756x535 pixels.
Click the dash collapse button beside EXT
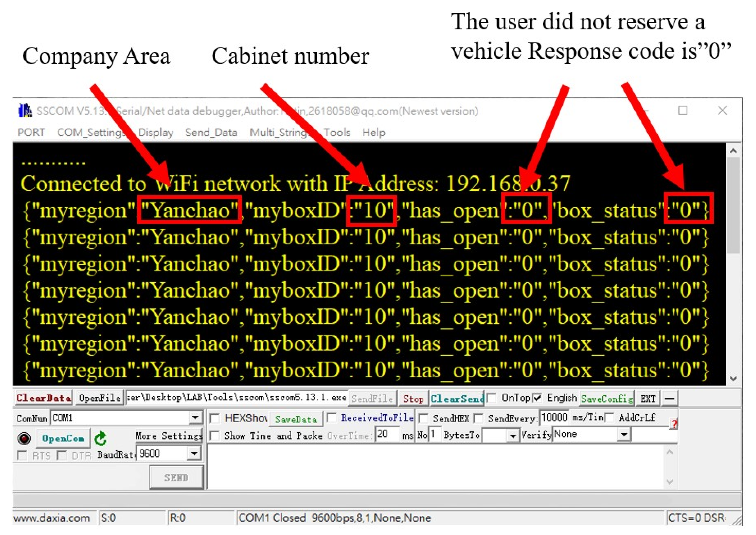tap(669, 399)
